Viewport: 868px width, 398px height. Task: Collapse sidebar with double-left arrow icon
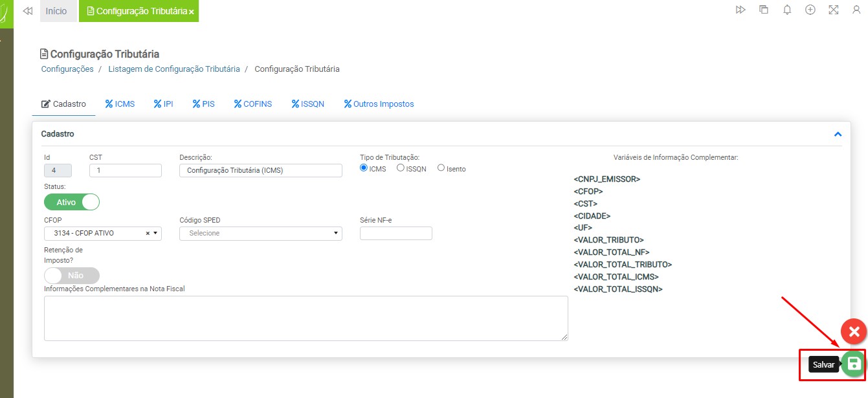click(27, 11)
